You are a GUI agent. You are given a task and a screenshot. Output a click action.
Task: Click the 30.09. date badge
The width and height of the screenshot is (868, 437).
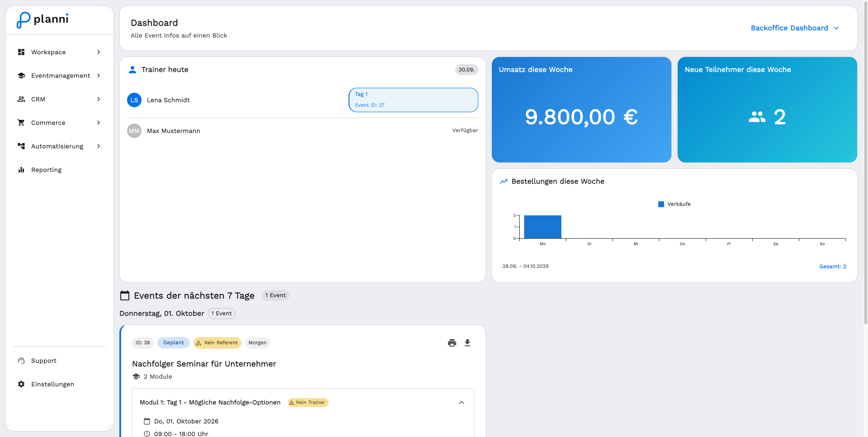[x=466, y=70]
